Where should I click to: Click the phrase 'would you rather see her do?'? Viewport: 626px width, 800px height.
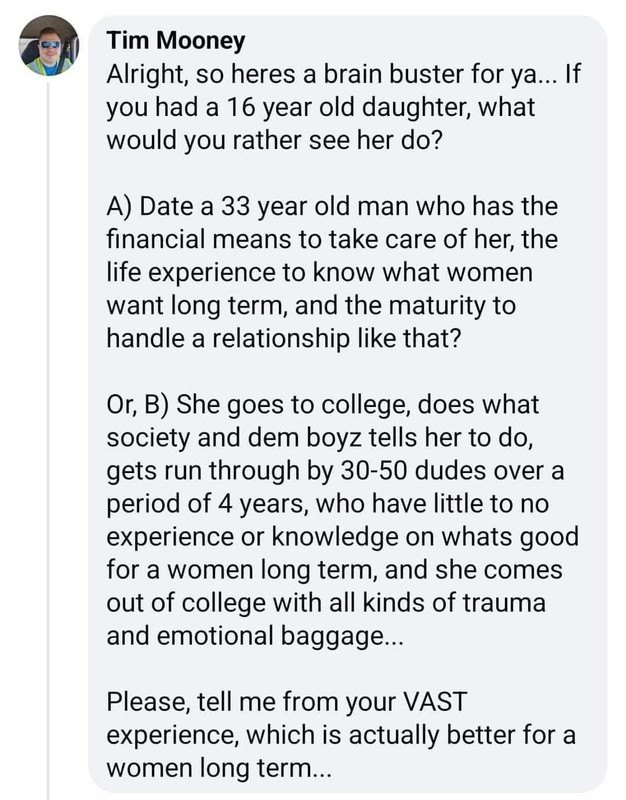click(x=273, y=140)
